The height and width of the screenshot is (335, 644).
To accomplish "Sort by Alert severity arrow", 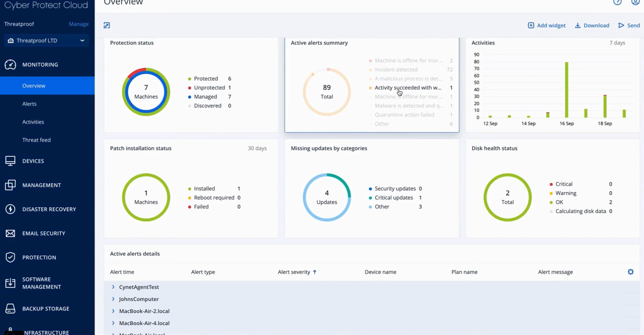I will [314, 272].
